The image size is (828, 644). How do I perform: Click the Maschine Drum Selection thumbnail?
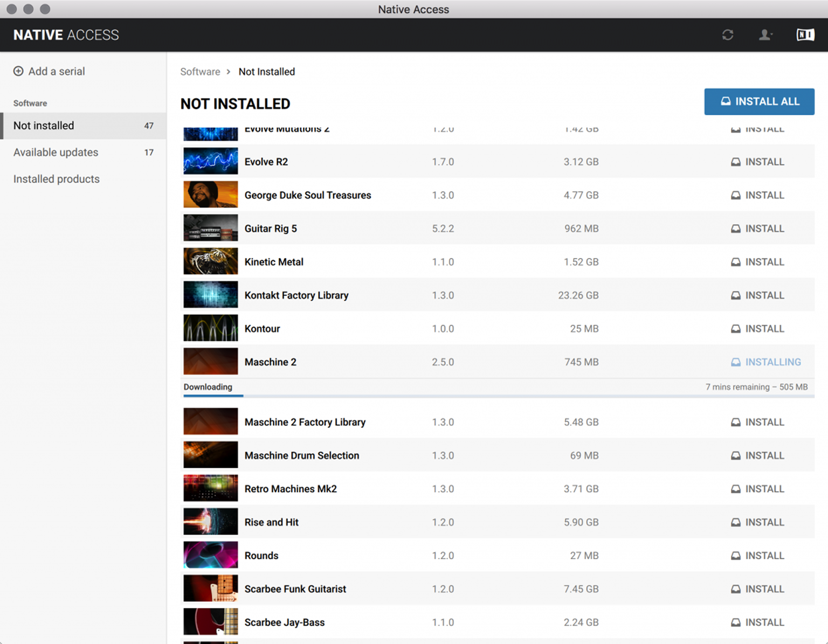coord(210,455)
